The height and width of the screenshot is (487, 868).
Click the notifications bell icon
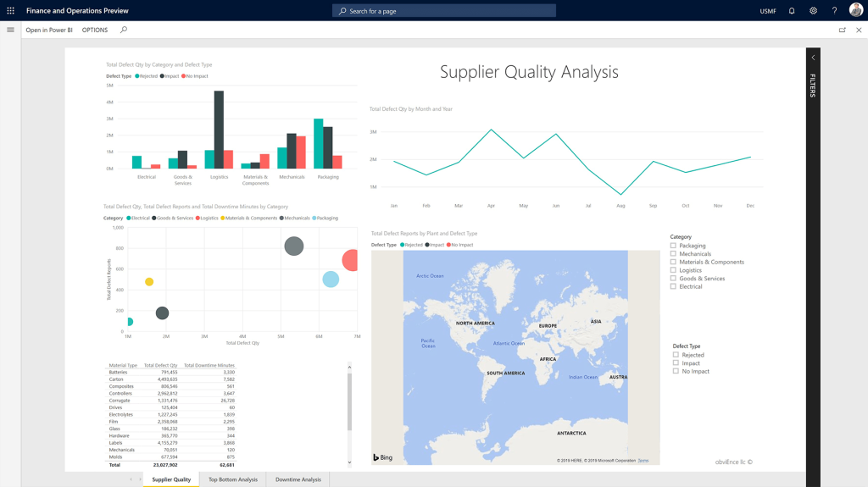(x=792, y=11)
